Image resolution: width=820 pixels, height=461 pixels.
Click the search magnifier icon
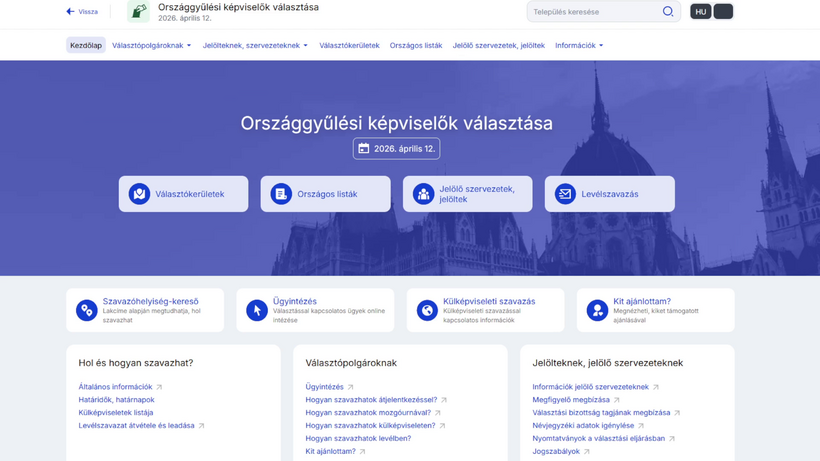pyautogui.click(x=668, y=12)
